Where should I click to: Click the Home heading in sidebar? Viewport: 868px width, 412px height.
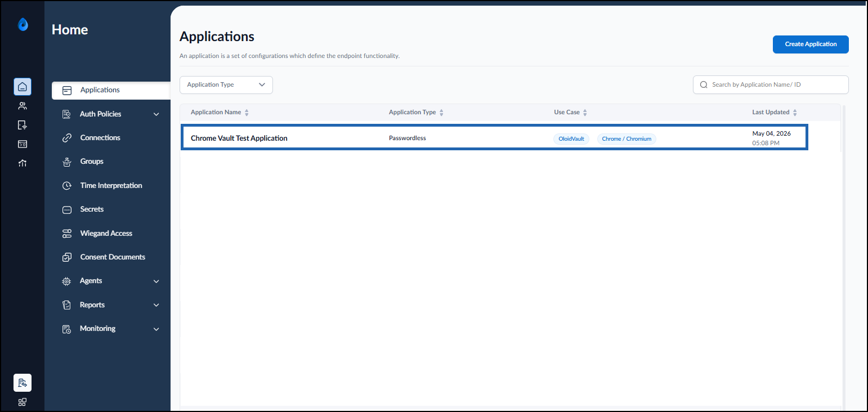tap(70, 30)
